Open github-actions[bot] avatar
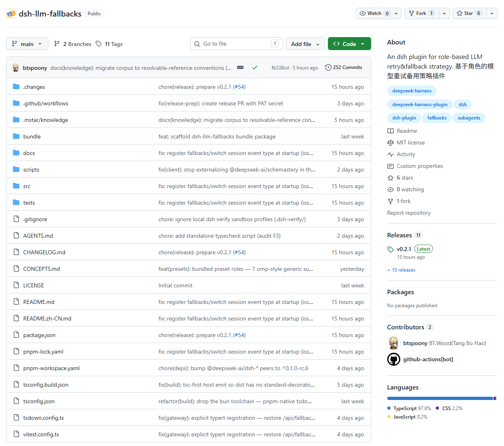This screenshot has width=504, height=446. [x=394, y=359]
